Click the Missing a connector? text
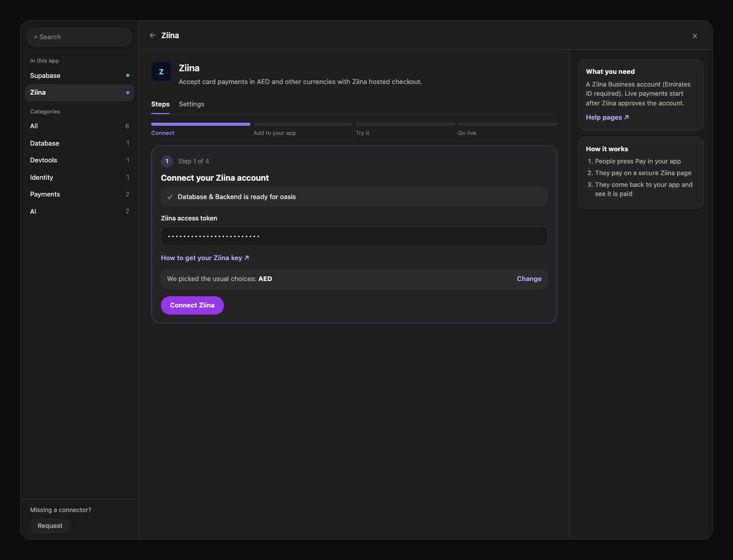The height and width of the screenshot is (560, 733). [x=61, y=510]
